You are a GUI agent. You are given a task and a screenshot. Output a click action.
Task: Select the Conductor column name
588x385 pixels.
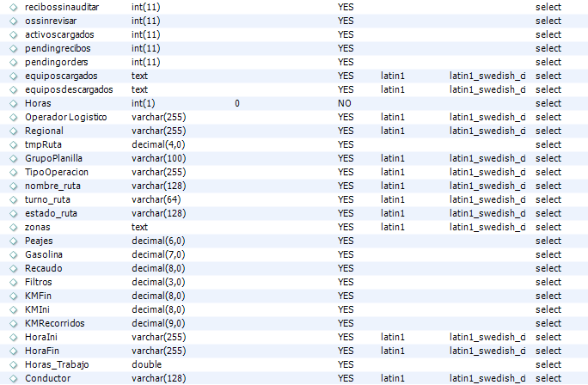point(47,378)
